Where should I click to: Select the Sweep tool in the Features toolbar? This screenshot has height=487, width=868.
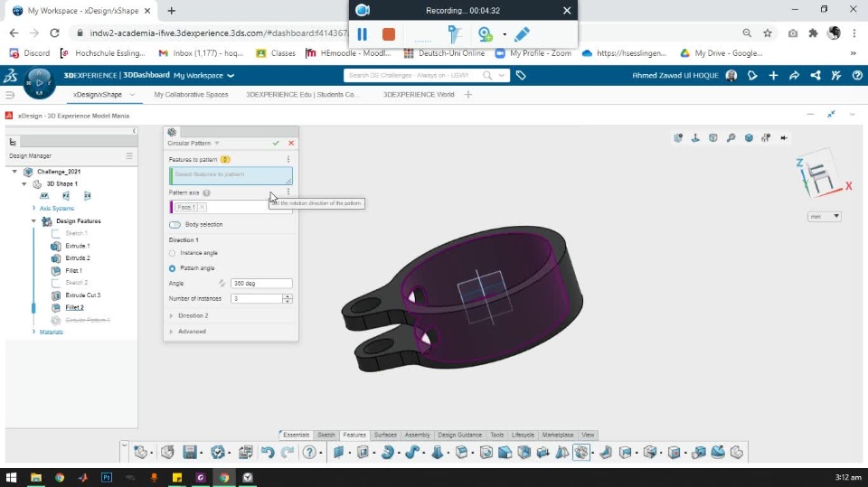pos(412,452)
